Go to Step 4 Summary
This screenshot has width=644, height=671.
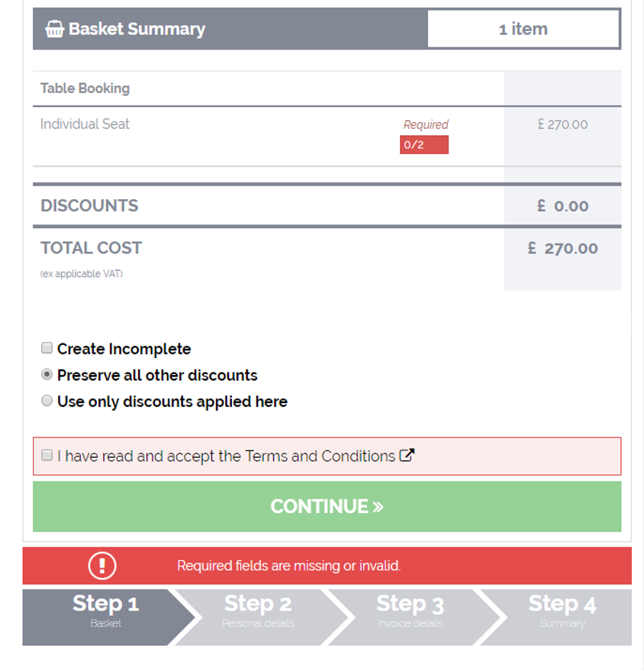pos(562,617)
